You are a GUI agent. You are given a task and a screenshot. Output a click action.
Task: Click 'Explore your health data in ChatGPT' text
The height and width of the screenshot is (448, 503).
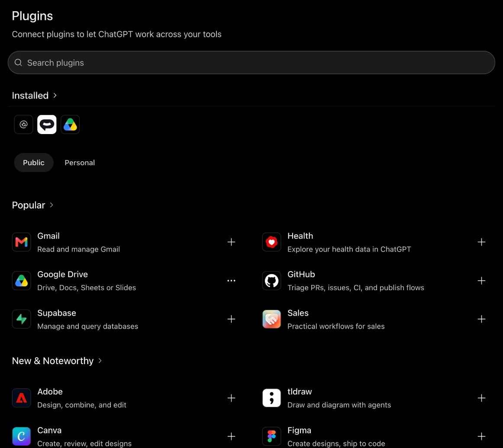pyautogui.click(x=349, y=250)
